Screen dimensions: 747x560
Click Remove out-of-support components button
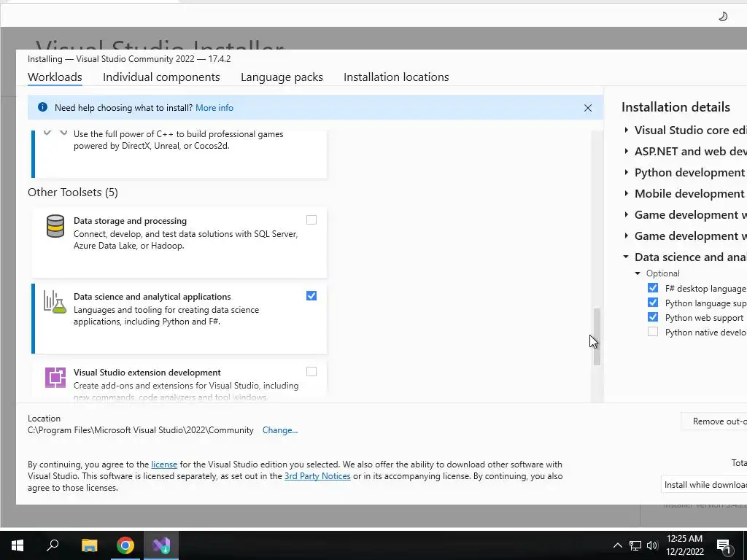pyautogui.click(x=714, y=421)
